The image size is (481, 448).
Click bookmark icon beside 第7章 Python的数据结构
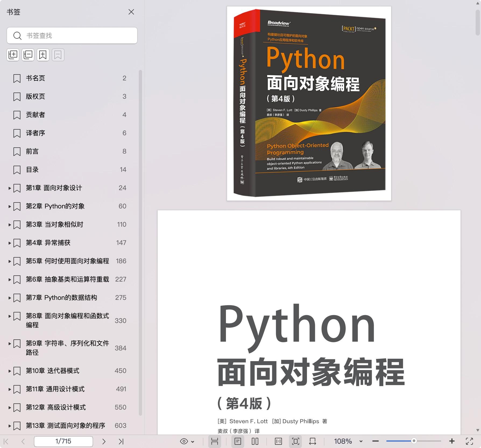17,298
